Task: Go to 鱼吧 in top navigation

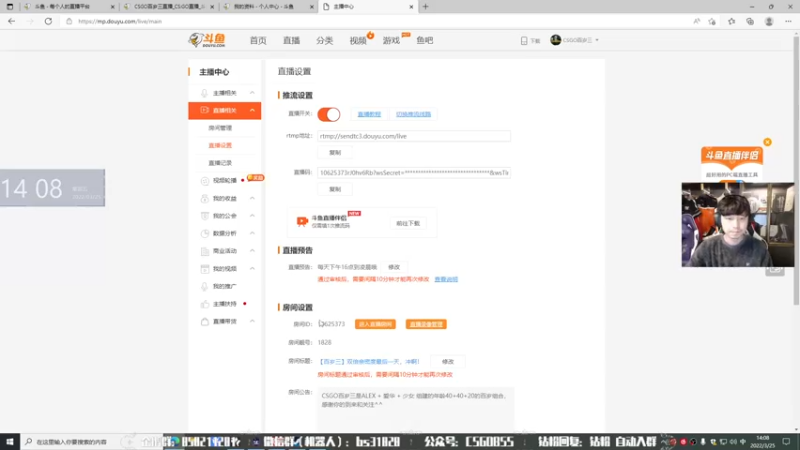Action: point(424,40)
